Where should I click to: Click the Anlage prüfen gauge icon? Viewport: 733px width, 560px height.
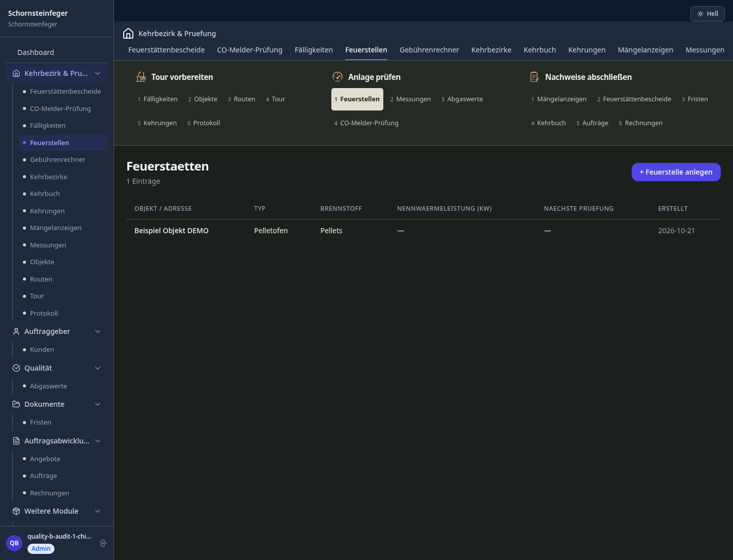click(x=337, y=77)
